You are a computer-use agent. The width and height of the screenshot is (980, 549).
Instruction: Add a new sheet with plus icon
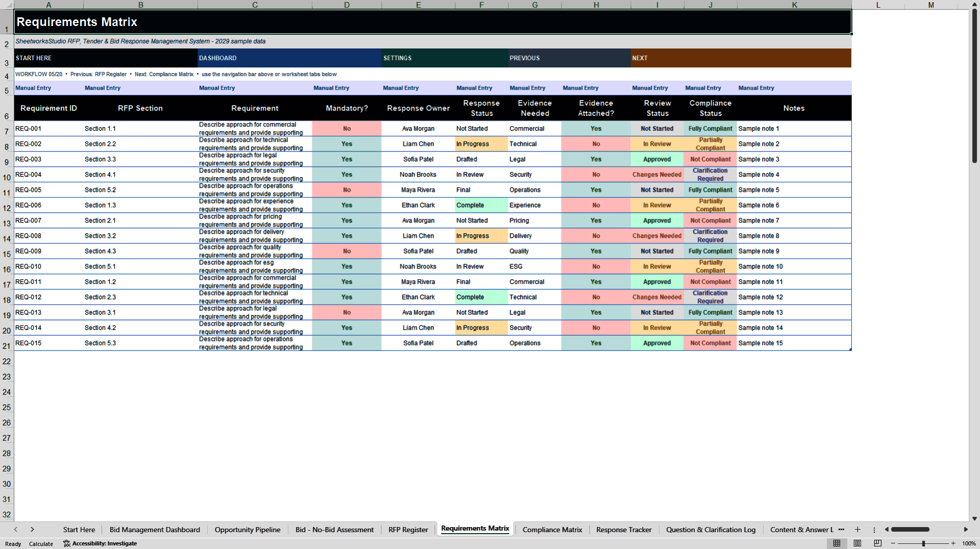click(857, 530)
